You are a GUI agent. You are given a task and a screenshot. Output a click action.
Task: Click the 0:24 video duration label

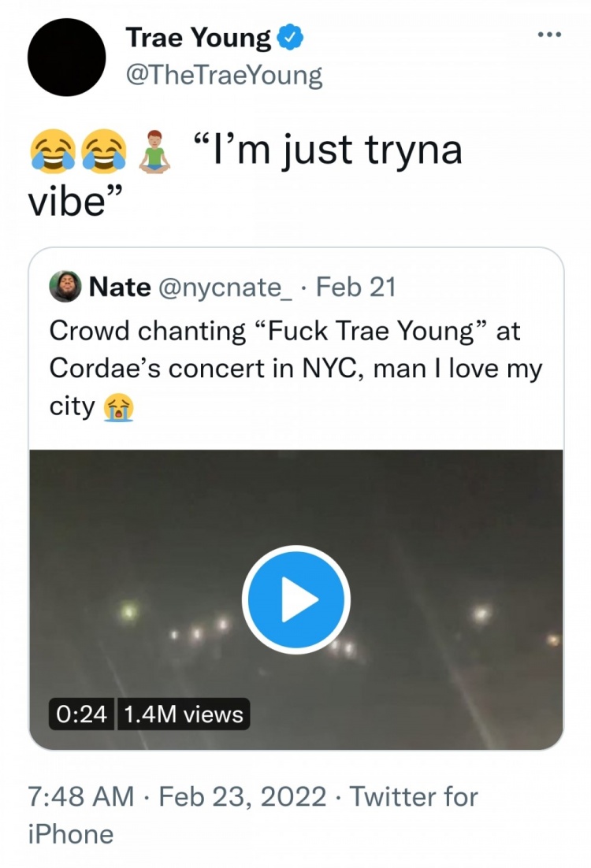coord(82,714)
